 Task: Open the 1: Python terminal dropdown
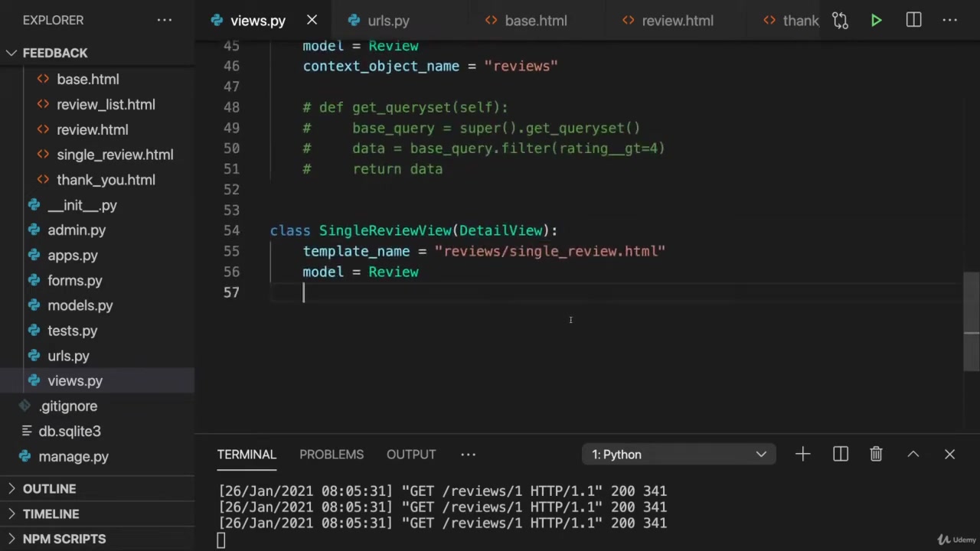coord(678,455)
